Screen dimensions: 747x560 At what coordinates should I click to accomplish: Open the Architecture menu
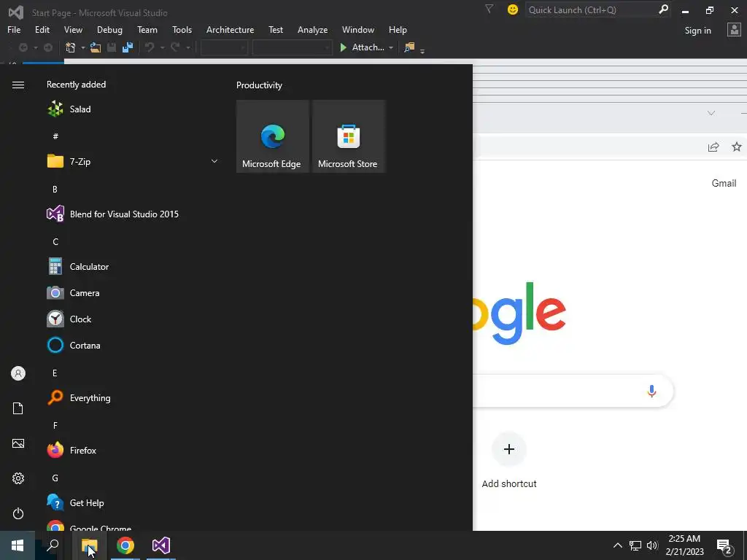[230, 29]
